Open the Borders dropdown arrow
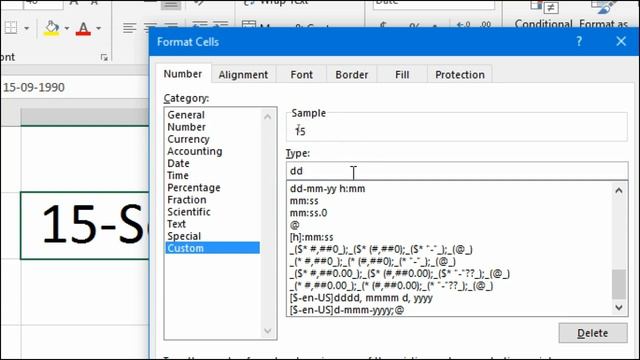640x360 pixels. [x=27, y=29]
